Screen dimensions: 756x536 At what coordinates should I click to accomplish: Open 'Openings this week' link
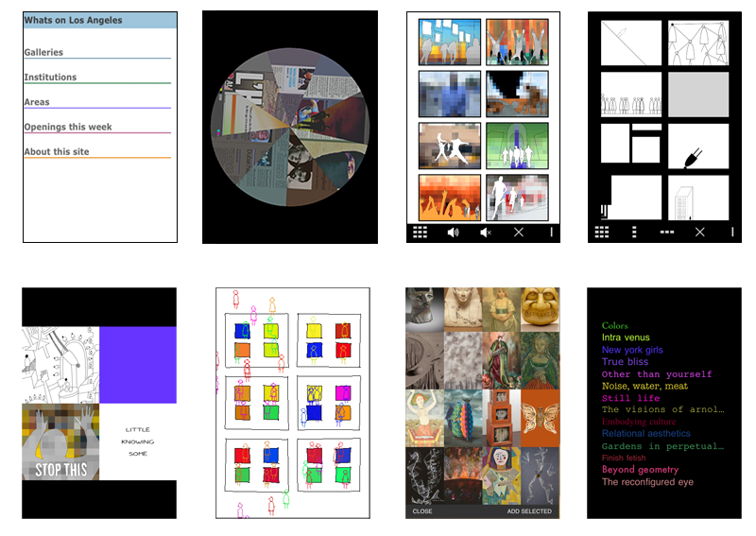68,127
